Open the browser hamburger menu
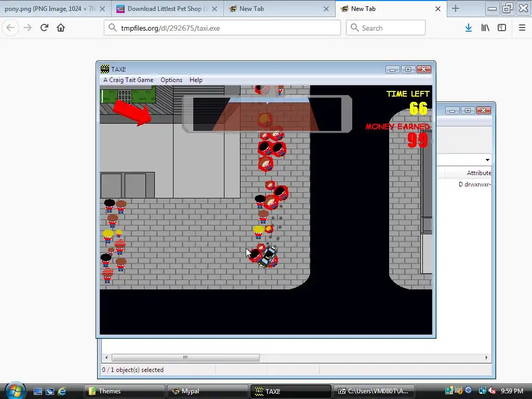Viewport: 532px width, 399px height. coord(522,28)
